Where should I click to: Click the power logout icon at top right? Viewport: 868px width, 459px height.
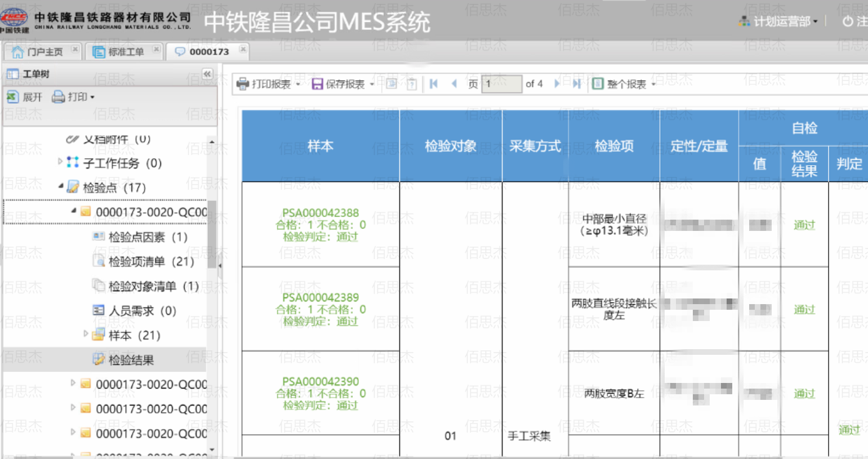848,21
